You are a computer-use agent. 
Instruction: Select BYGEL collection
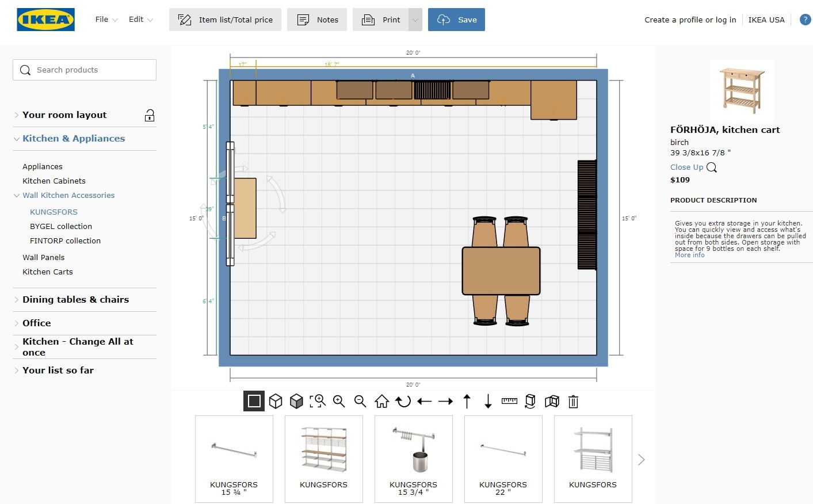[x=61, y=226]
